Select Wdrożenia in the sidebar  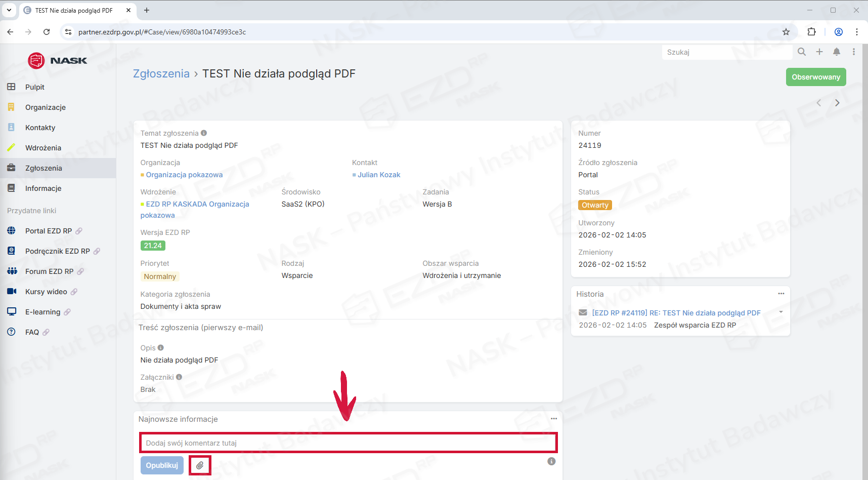[x=43, y=148]
